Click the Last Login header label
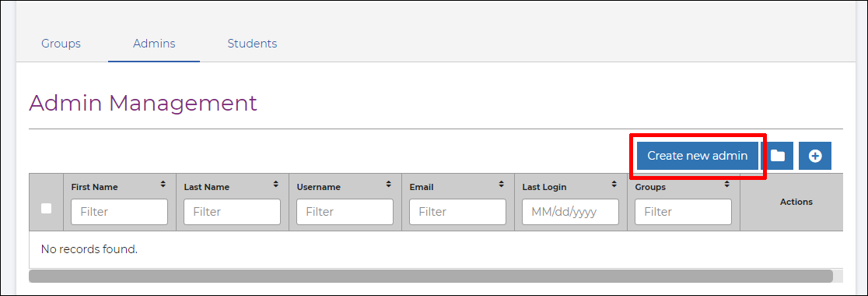Viewport: 868px width, 296px height. (544, 188)
